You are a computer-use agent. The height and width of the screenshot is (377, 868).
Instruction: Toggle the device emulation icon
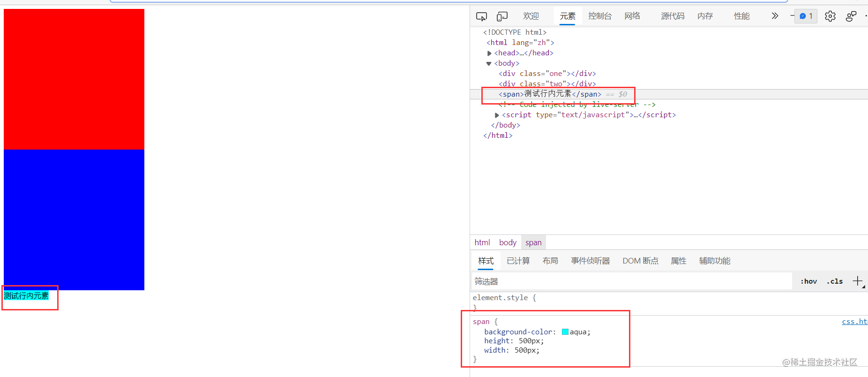(502, 16)
